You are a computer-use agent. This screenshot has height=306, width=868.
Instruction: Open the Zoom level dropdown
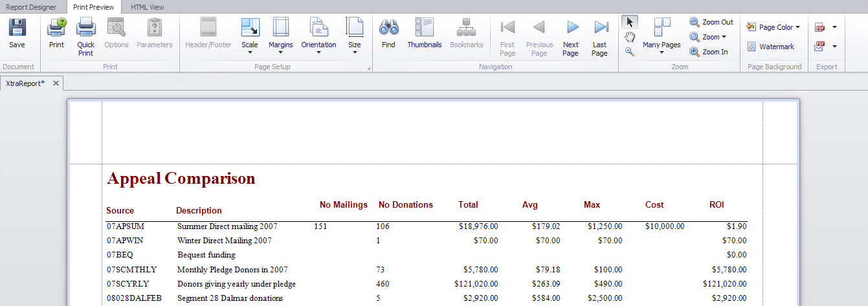click(x=708, y=37)
